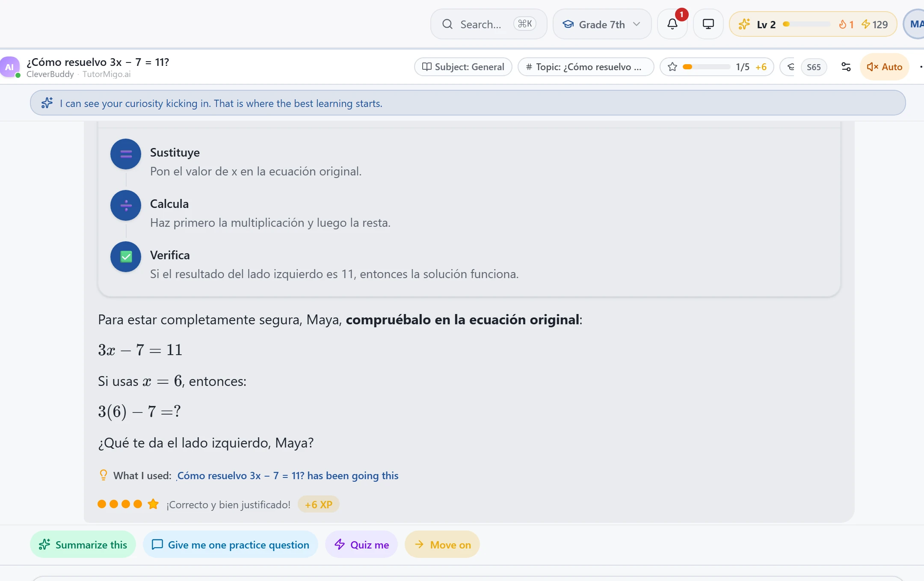Open the MA profile avatar
This screenshot has height=581, width=924.
[915, 24]
